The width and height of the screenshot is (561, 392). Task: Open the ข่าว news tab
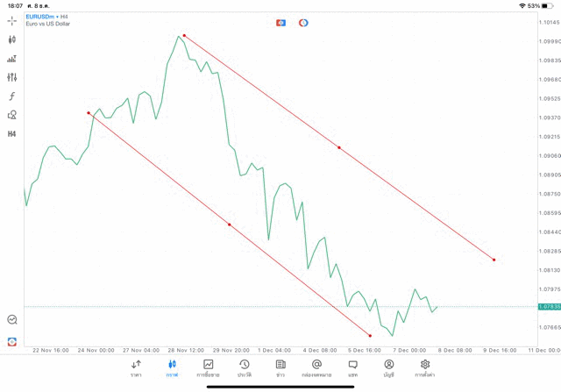click(280, 367)
